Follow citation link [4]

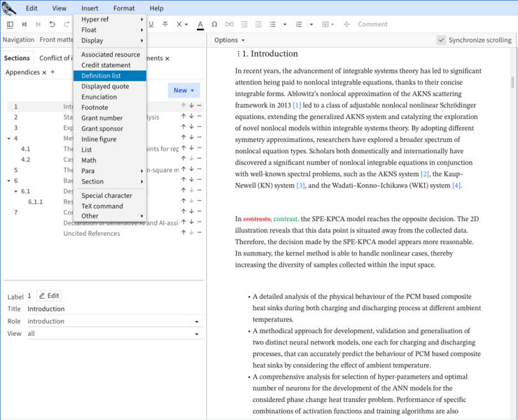(456, 185)
